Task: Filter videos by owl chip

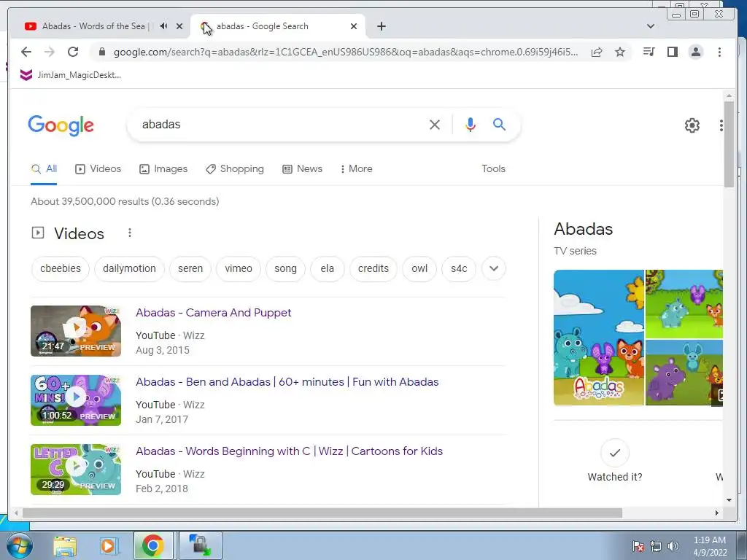Action: pos(419,268)
